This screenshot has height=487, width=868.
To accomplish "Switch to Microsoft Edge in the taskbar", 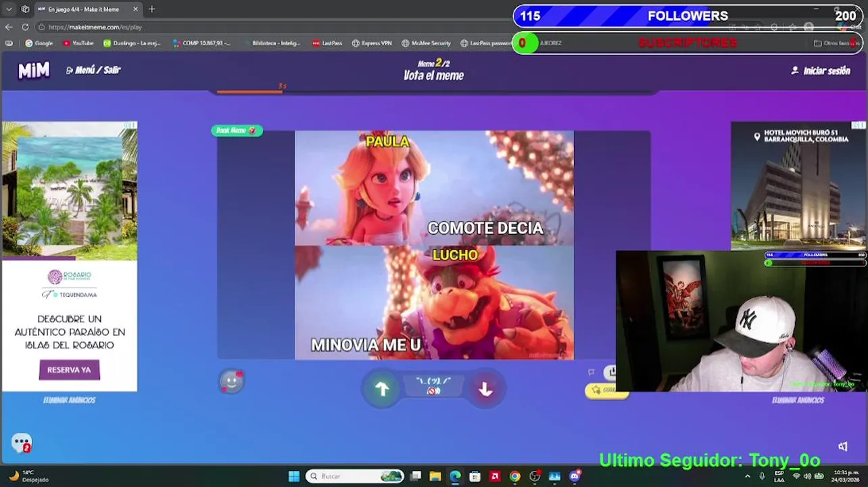I will pos(455,476).
